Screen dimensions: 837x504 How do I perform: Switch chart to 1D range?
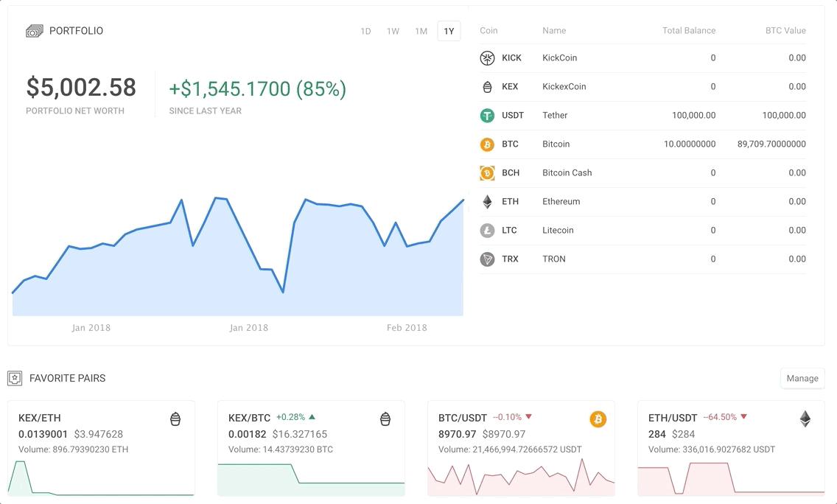pyautogui.click(x=365, y=31)
